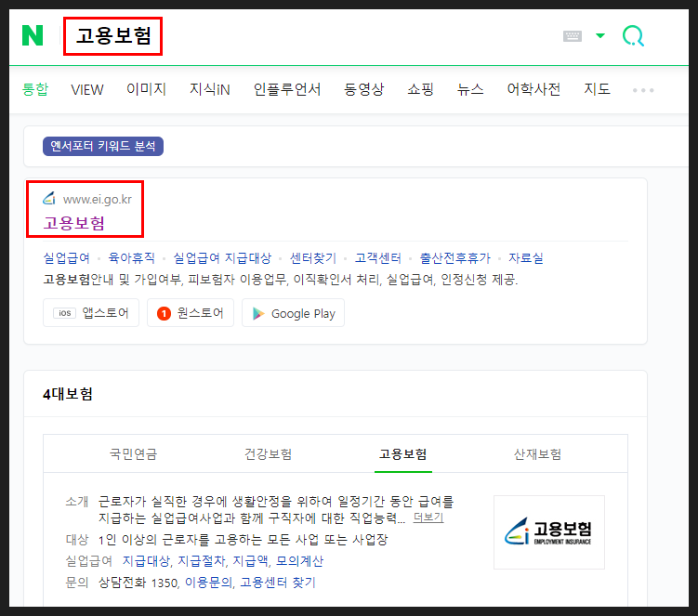
Task: Click the 고용보험 Employment Insurance logo thumbnail
Action: 549,531
